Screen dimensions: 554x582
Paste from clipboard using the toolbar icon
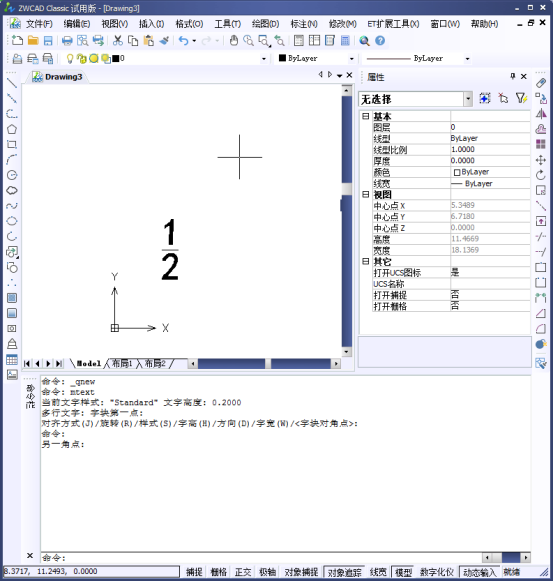click(x=148, y=40)
